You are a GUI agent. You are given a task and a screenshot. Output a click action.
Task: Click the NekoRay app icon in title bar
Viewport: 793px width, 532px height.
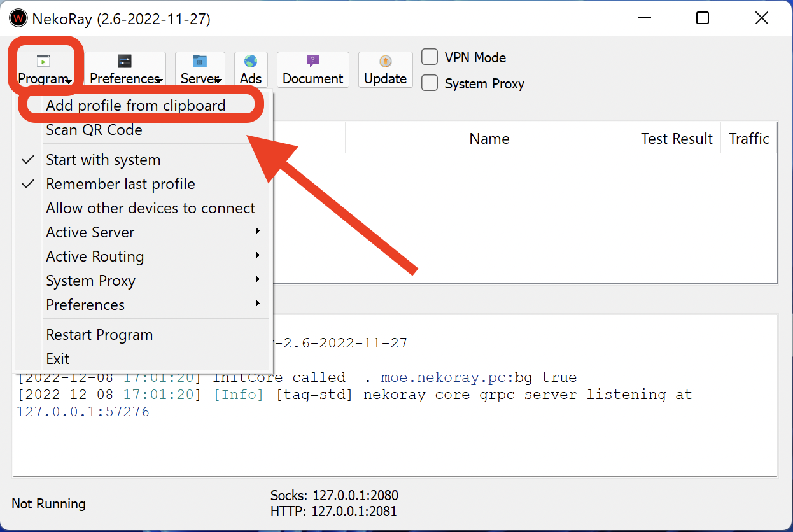pyautogui.click(x=19, y=18)
